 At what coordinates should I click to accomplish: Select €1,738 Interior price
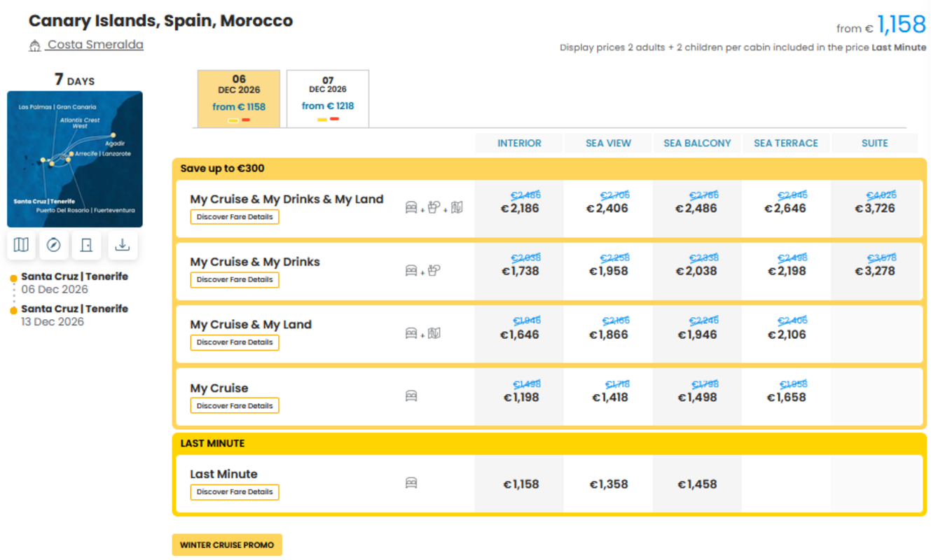[x=520, y=272]
